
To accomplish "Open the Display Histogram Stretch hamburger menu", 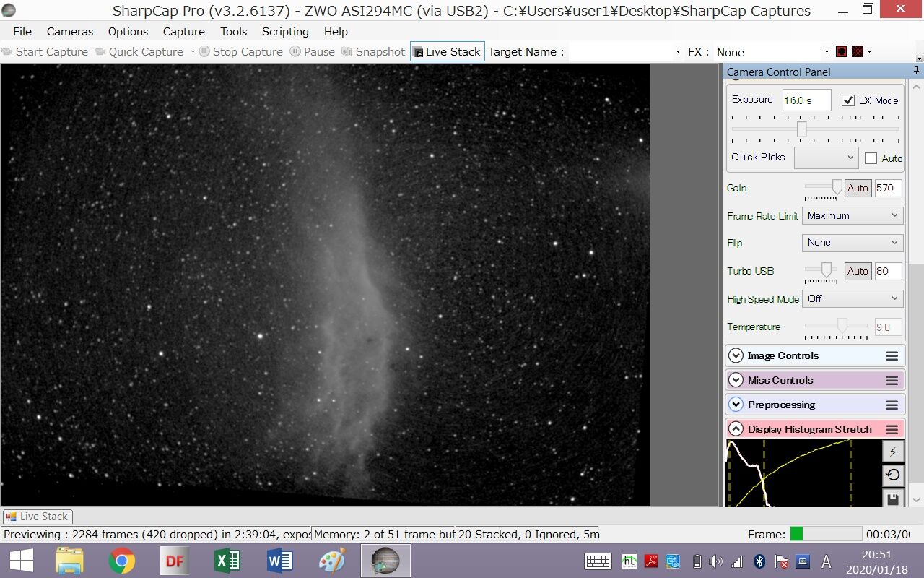I will coord(892,430).
